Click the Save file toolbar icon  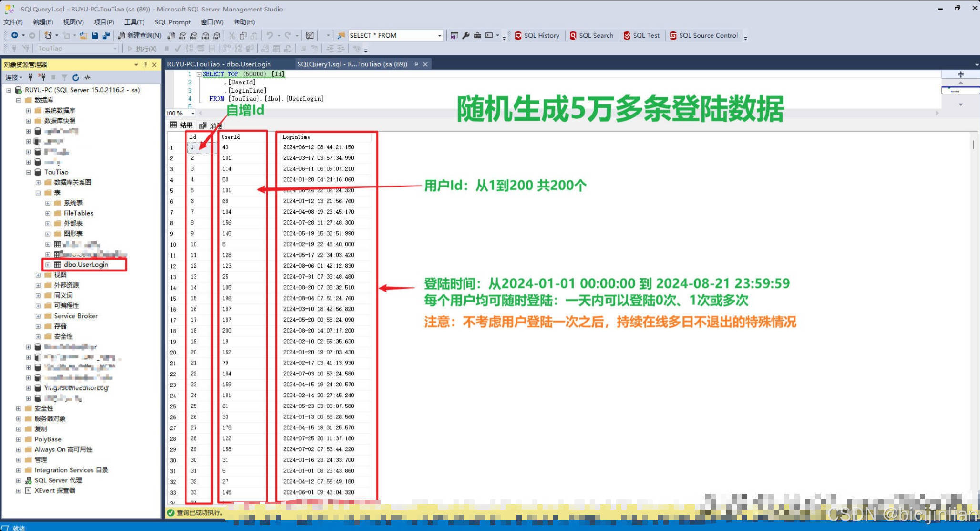[94, 35]
